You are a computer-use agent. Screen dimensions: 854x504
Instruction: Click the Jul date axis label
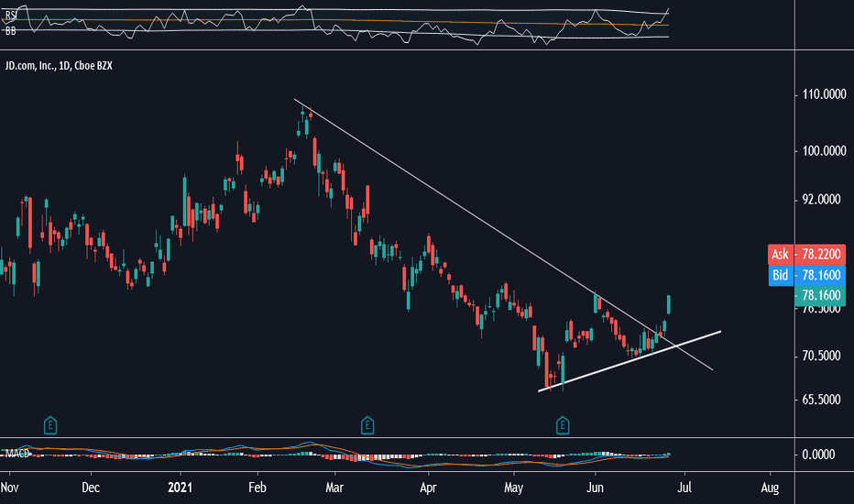point(684,488)
